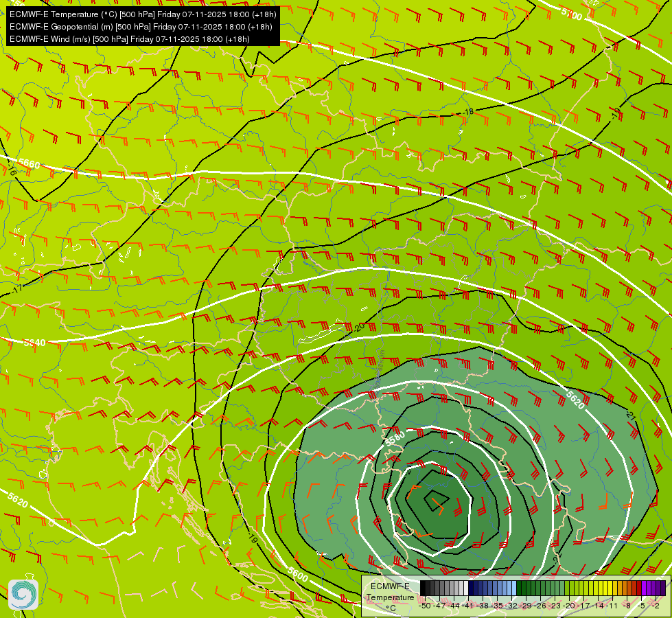Image resolution: width=672 pixels, height=618 pixels.
Task: Click the 5700 geopotential contour label
Action: coord(572,14)
